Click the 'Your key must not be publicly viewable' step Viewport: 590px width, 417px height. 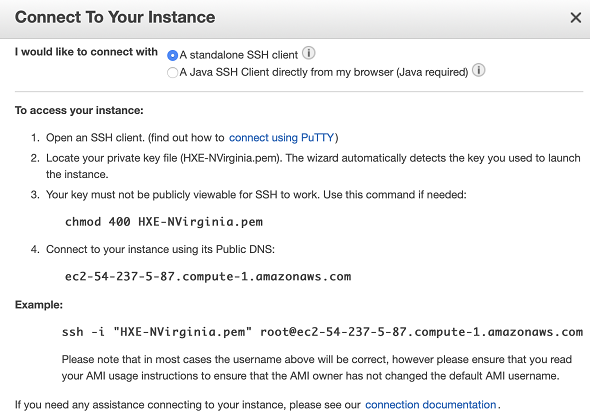coord(256,195)
